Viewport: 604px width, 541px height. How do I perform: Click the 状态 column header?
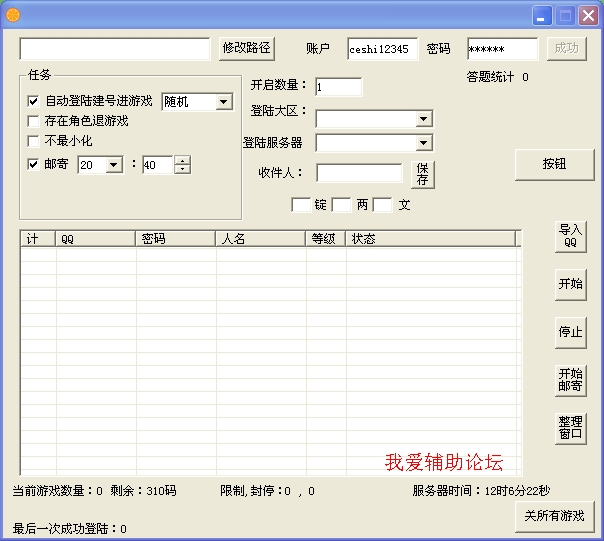[431, 239]
